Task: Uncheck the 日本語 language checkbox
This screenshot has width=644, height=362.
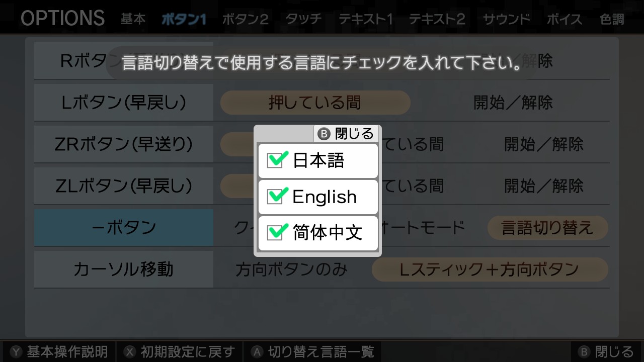Action: [x=275, y=160]
